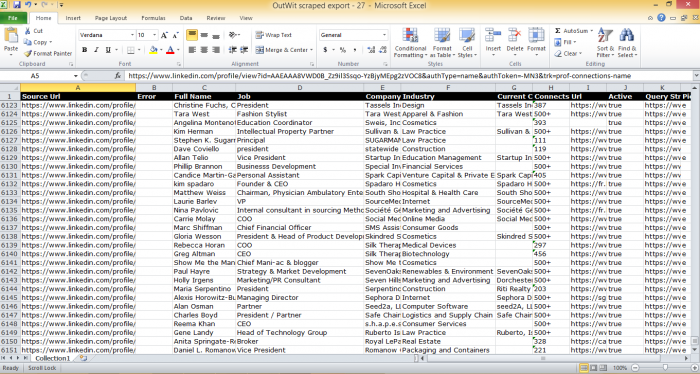This screenshot has height=374, width=700.
Task: Decrease font size with Shrink Font icon
Action: coord(175,35)
